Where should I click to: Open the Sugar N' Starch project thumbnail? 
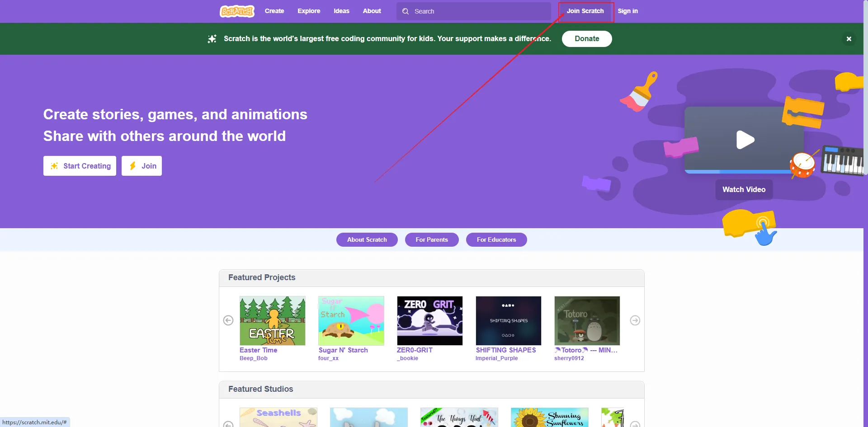tap(351, 321)
